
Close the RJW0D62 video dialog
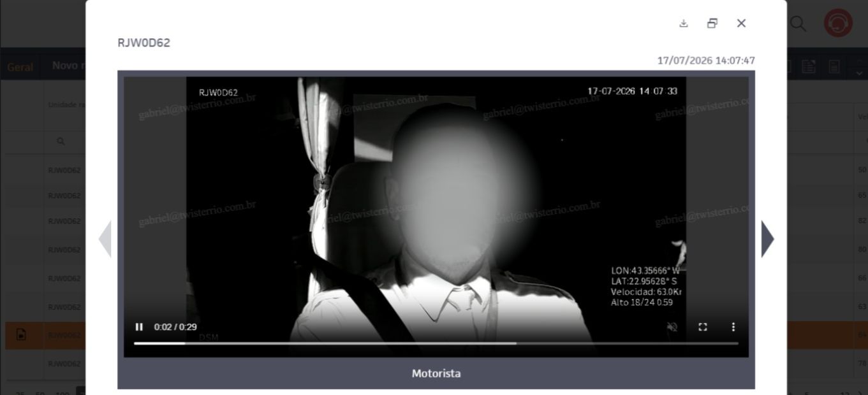click(x=741, y=24)
